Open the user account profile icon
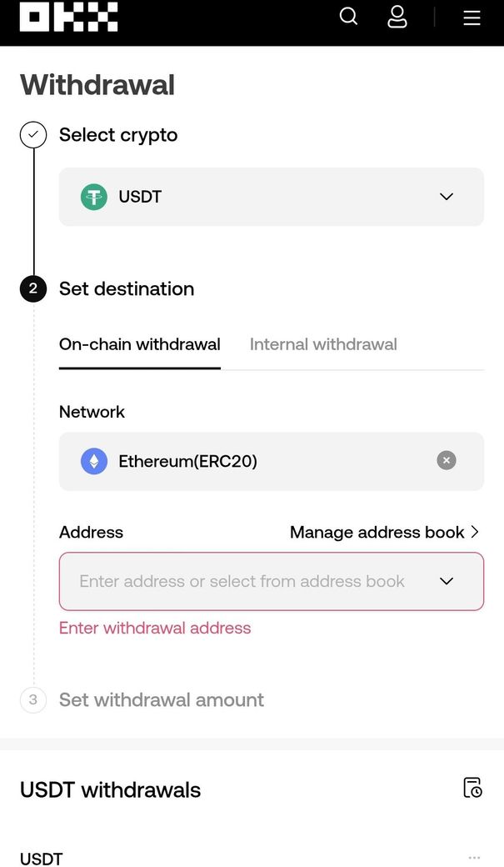Image resolution: width=504 pixels, height=867 pixels. pyautogui.click(x=397, y=17)
